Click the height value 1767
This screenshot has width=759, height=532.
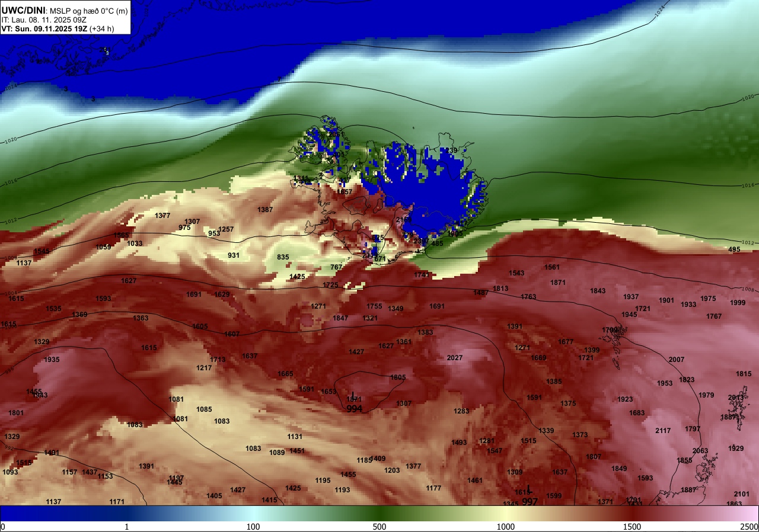(714, 316)
